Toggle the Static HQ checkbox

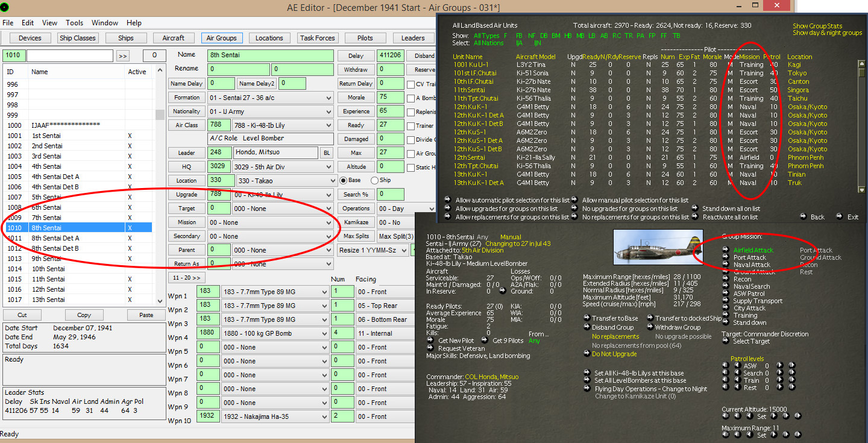click(x=410, y=168)
